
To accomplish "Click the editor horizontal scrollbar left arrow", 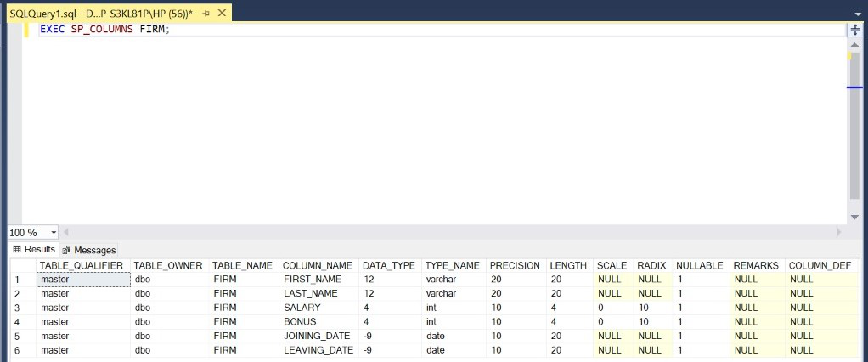I will click(67, 232).
